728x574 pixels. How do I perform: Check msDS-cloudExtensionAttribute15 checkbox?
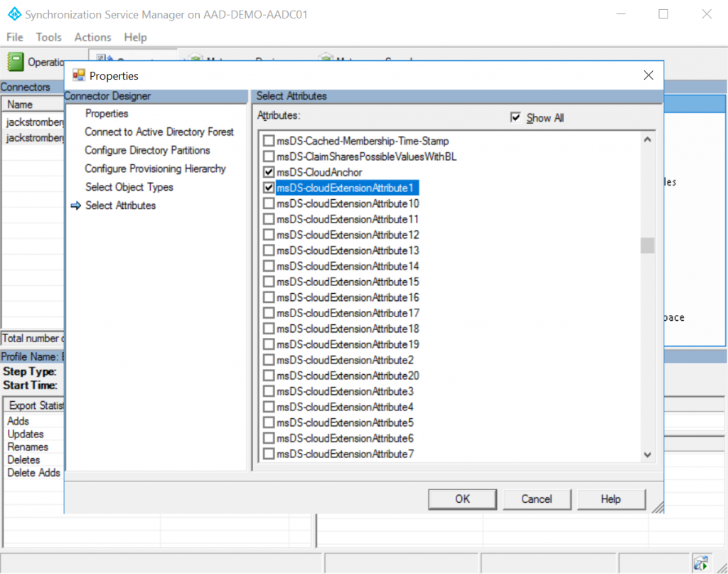pyautogui.click(x=268, y=282)
